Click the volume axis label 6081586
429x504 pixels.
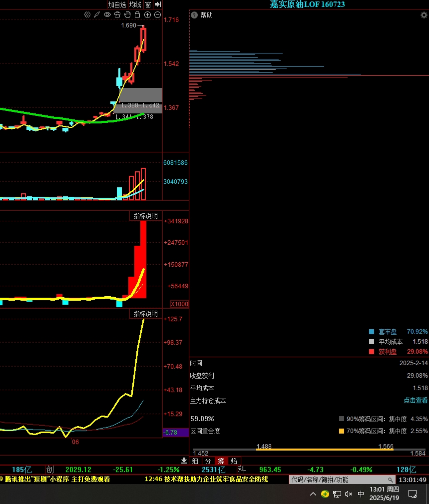point(175,163)
